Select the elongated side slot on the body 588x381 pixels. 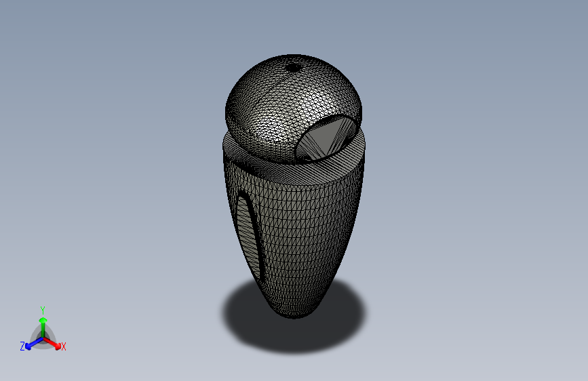(248, 235)
